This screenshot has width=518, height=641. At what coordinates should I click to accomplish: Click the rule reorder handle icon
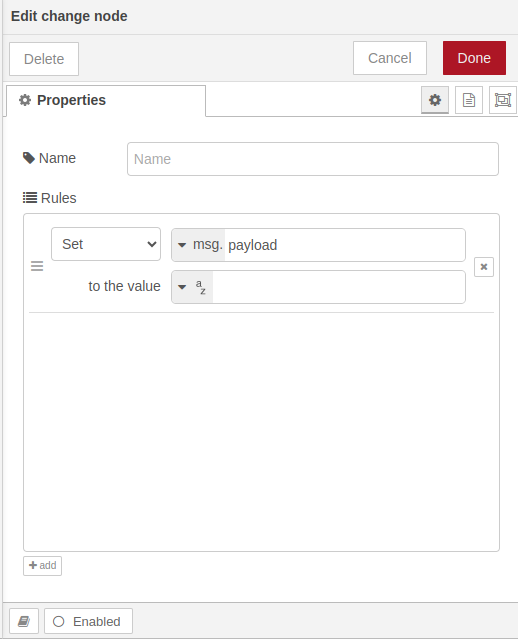point(37,267)
